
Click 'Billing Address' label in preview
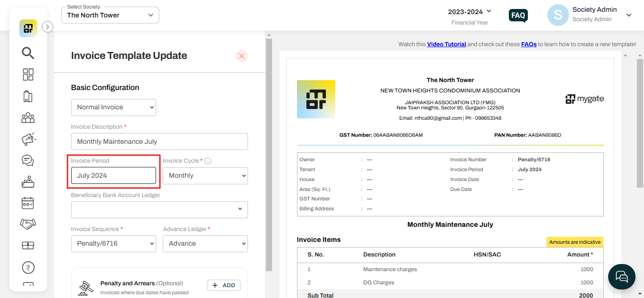(317, 208)
